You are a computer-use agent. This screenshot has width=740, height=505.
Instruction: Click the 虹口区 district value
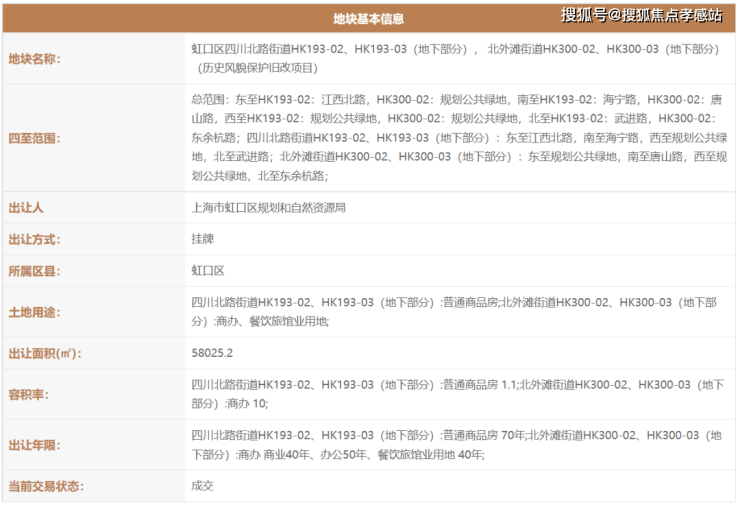[x=208, y=272]
